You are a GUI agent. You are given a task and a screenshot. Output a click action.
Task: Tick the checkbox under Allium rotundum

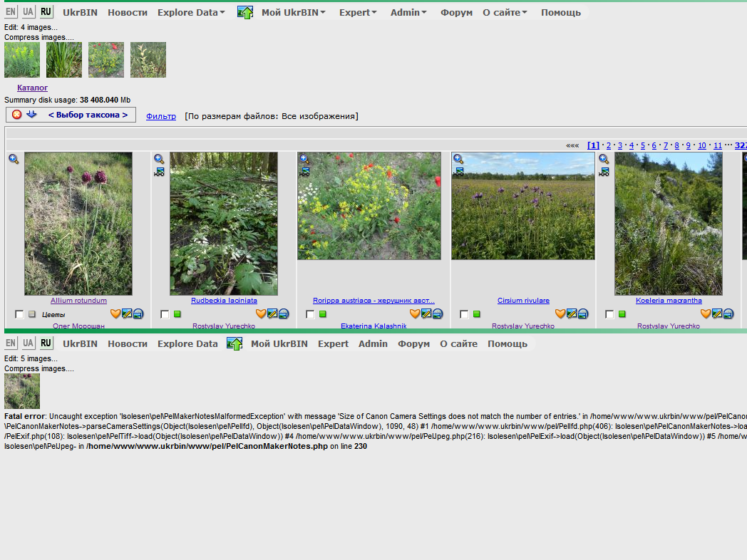[19, 314]
